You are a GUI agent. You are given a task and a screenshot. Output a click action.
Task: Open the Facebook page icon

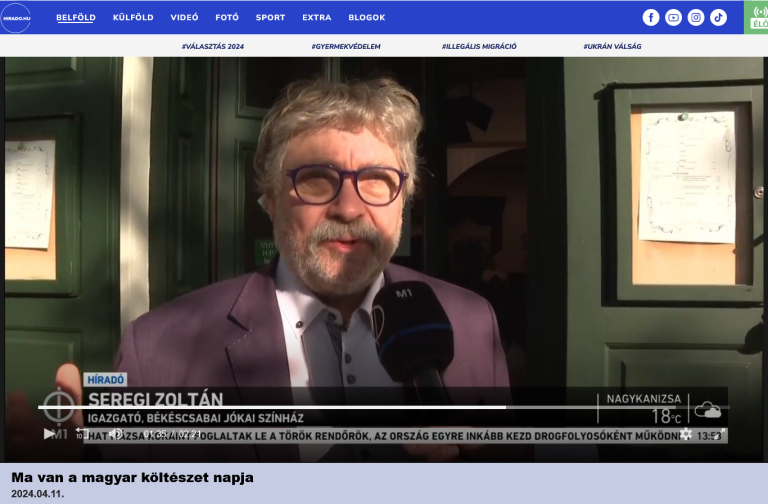click(651, 17)
